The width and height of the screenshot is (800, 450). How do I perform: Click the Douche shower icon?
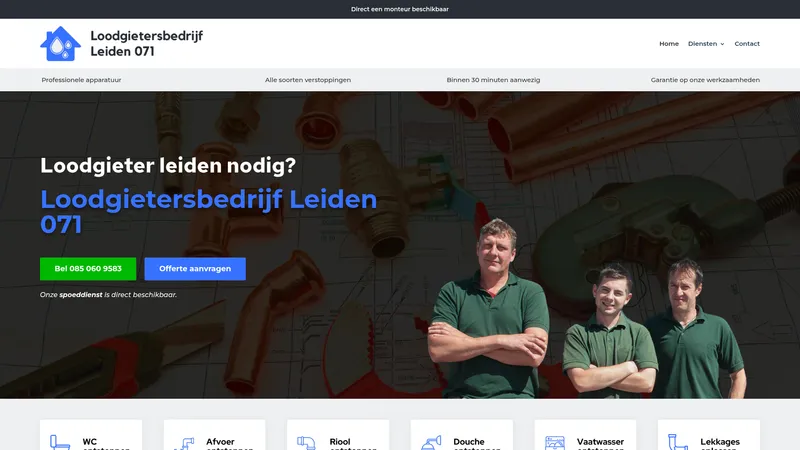tap(431, 443)
